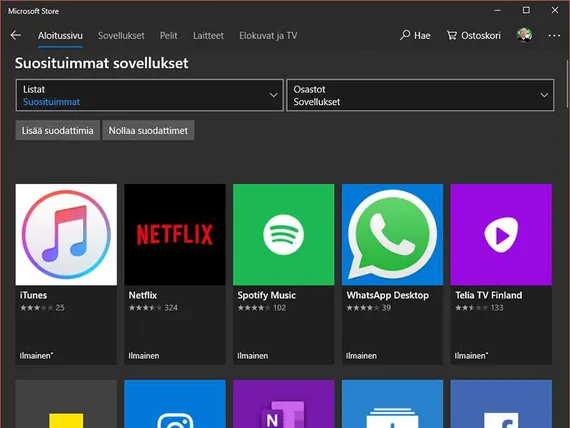
Task: Open the three-dot more menu
Action: point(554,35)
